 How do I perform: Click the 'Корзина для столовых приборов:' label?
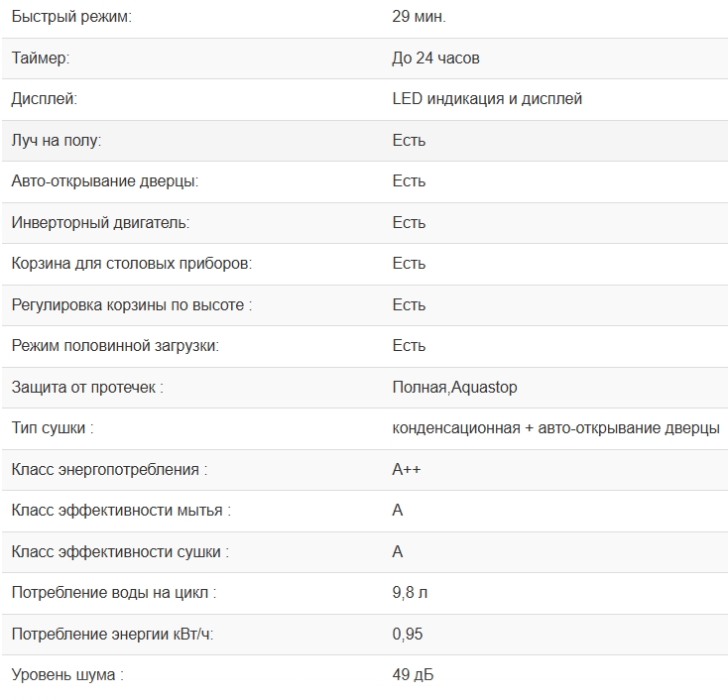coord(131,264)
